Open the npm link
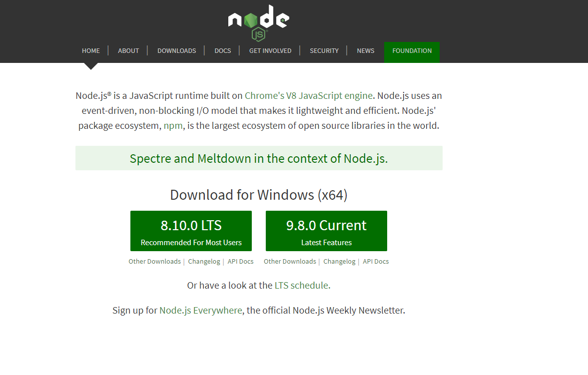588x375 pixels. point(173,126)
